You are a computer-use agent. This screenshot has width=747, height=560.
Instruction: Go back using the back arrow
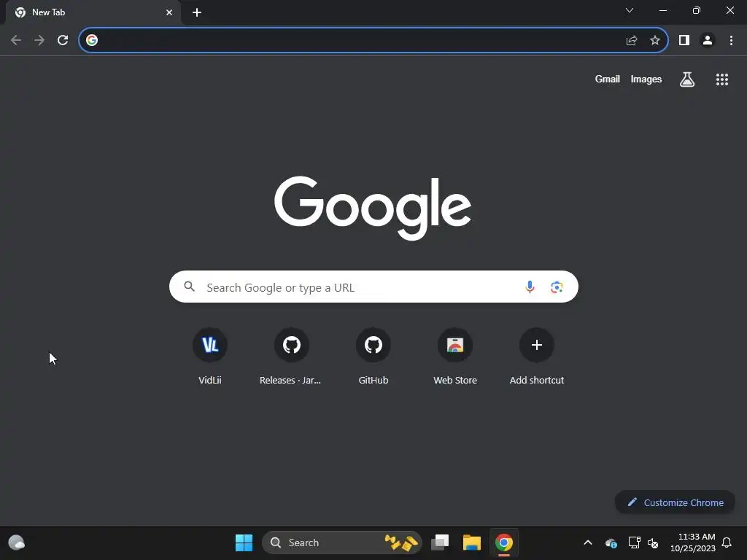click(16, 41)
